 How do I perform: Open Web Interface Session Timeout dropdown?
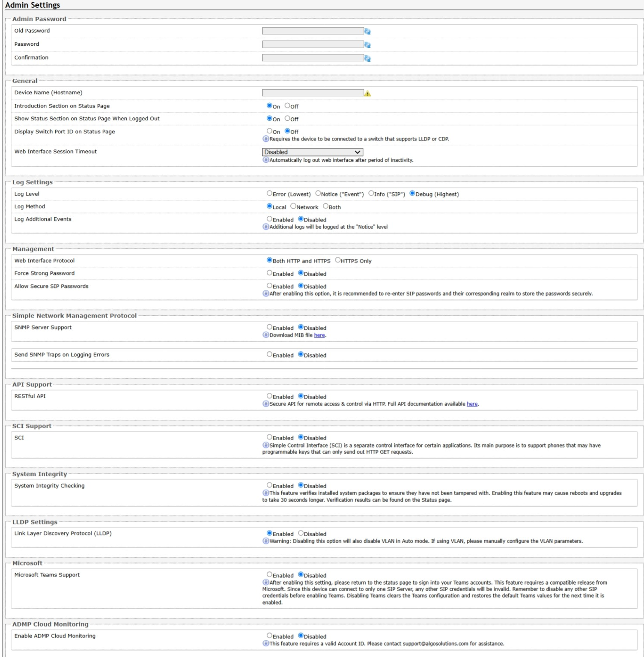click(313, 152)
